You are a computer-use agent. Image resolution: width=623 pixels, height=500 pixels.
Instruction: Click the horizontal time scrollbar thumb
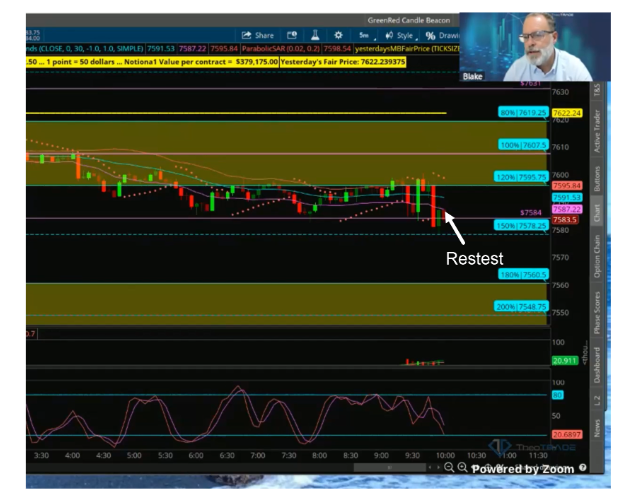[389, 467]
